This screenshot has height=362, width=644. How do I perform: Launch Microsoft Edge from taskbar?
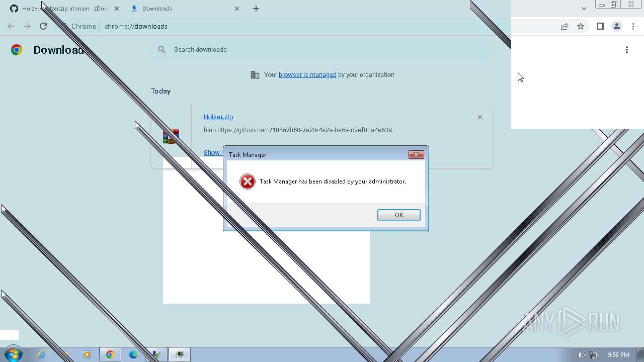tap(133, 354)
